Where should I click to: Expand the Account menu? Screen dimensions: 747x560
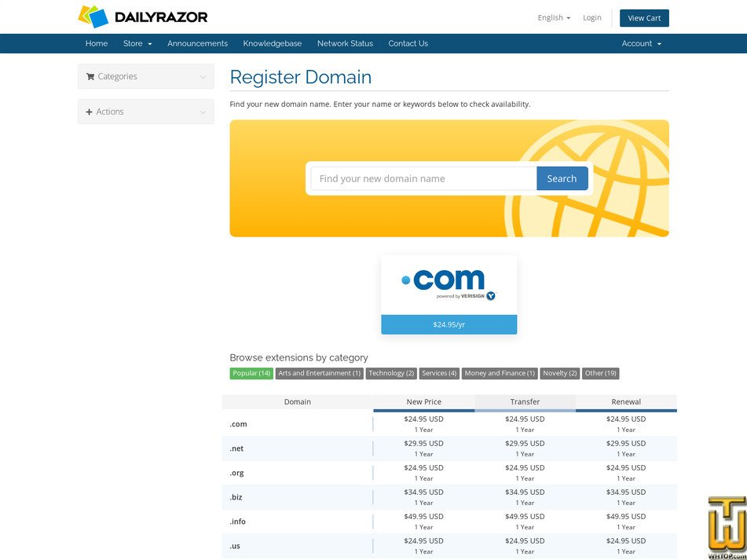(x=641, y=43)
